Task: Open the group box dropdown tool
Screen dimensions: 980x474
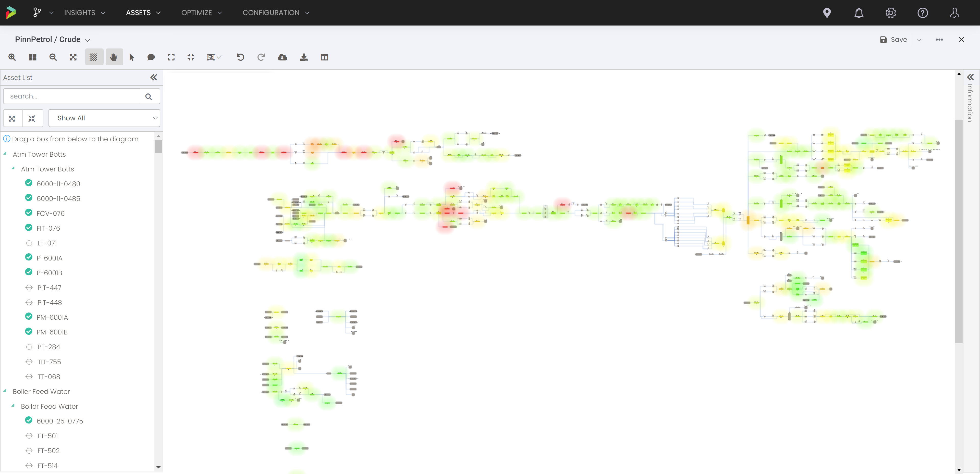Action: point(214,57)
